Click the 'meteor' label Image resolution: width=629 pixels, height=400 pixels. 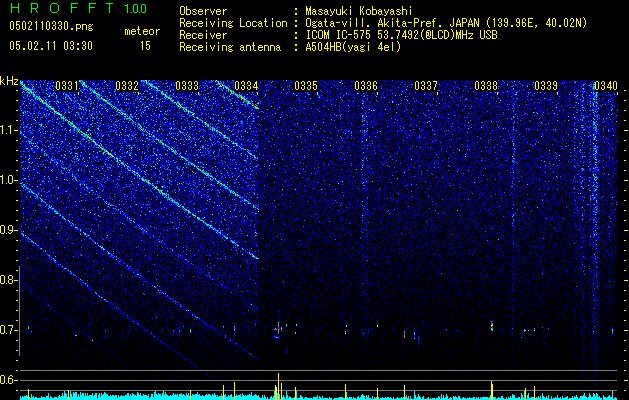tap(142, 31)
